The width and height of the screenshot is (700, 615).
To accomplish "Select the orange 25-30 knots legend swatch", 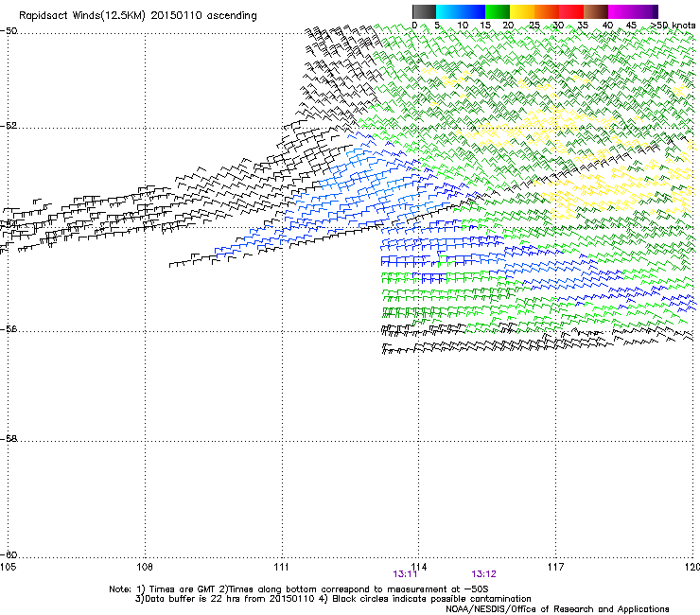I will coord(547,11).
